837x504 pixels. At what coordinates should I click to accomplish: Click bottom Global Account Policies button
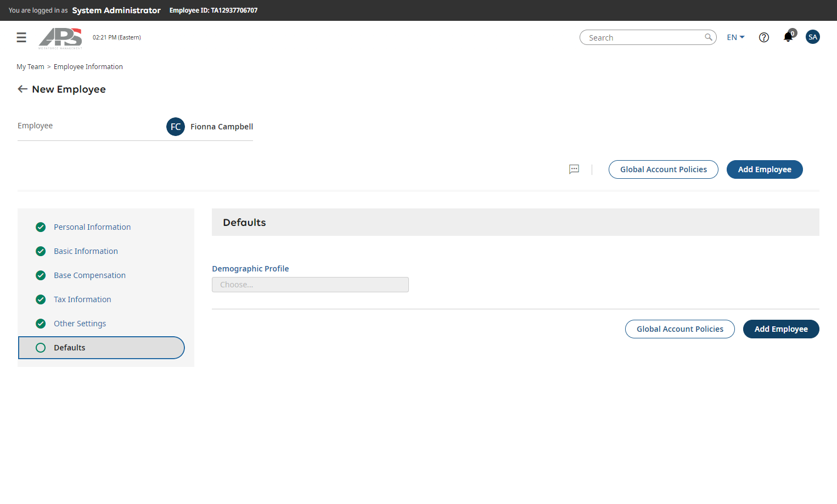coord(680,329)
